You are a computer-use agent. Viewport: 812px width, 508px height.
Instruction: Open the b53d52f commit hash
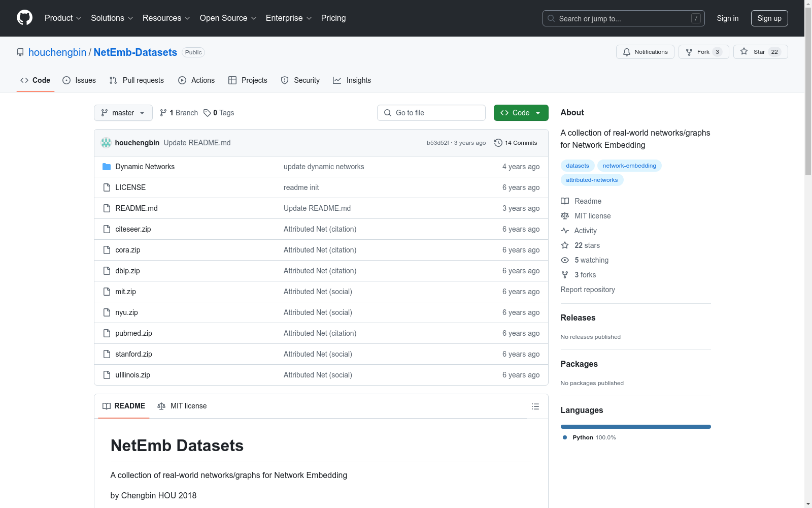(438, 143)
